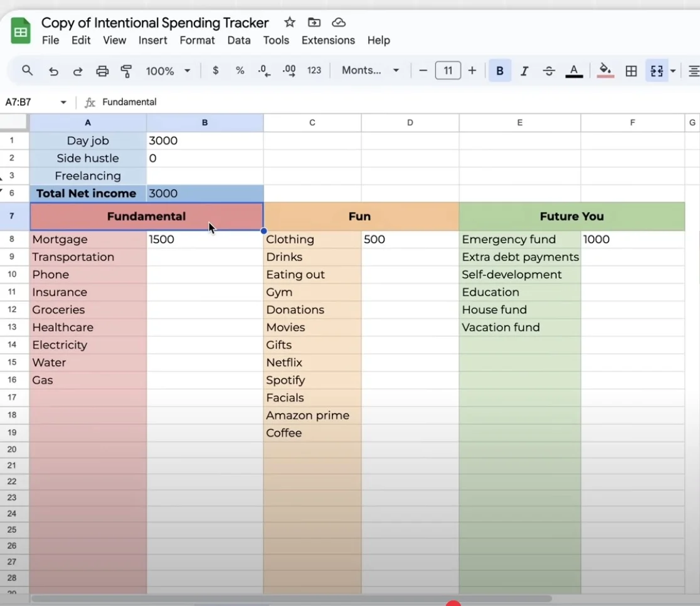This screenshot has height=606, width=700.
Task: Open more number formats 123
Action: tap(314, 70)
